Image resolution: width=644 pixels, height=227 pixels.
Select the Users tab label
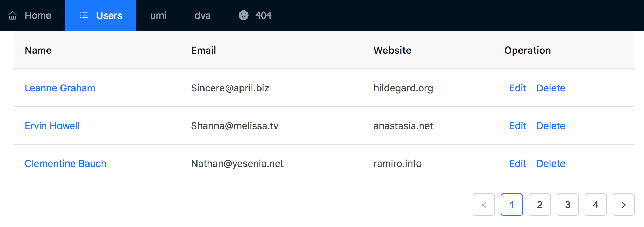[x=109, y=15]
